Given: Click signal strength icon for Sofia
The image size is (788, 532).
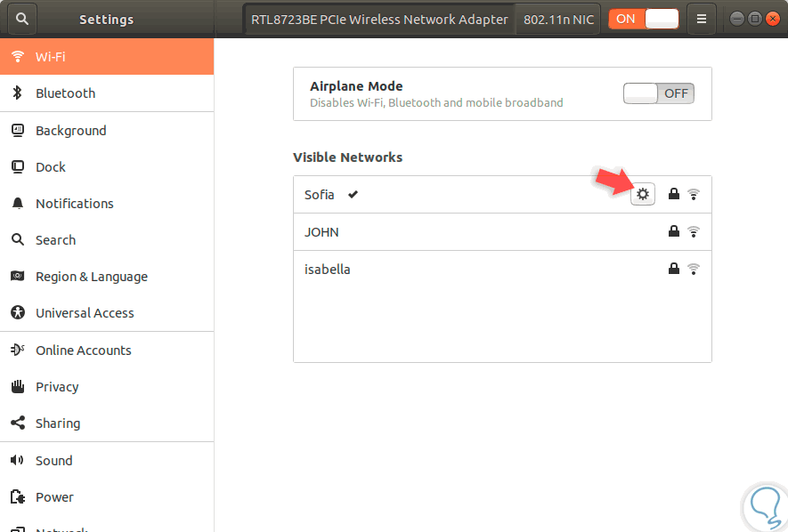Looking at the screenshot, I should pyautogui.click(x=694, y=194).
